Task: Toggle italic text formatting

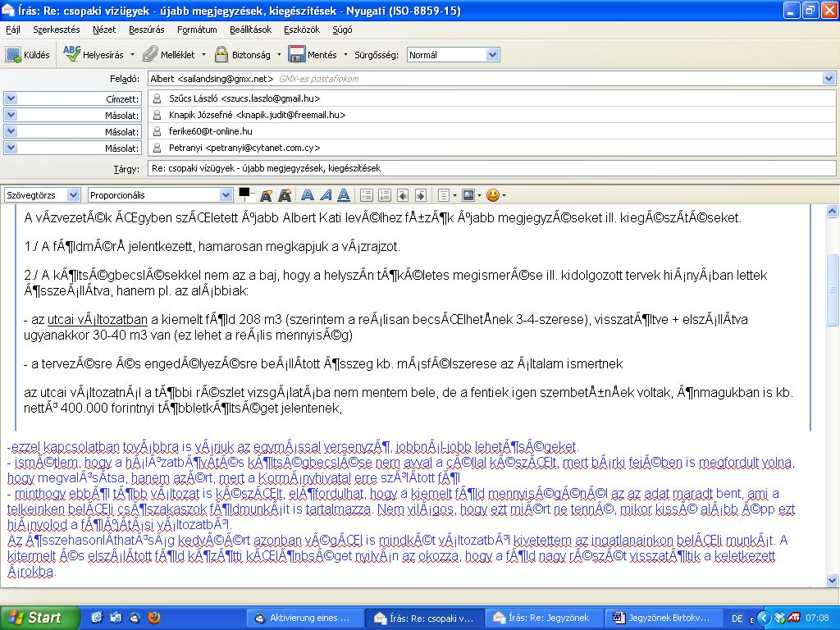Action: (x=326, y=195)
